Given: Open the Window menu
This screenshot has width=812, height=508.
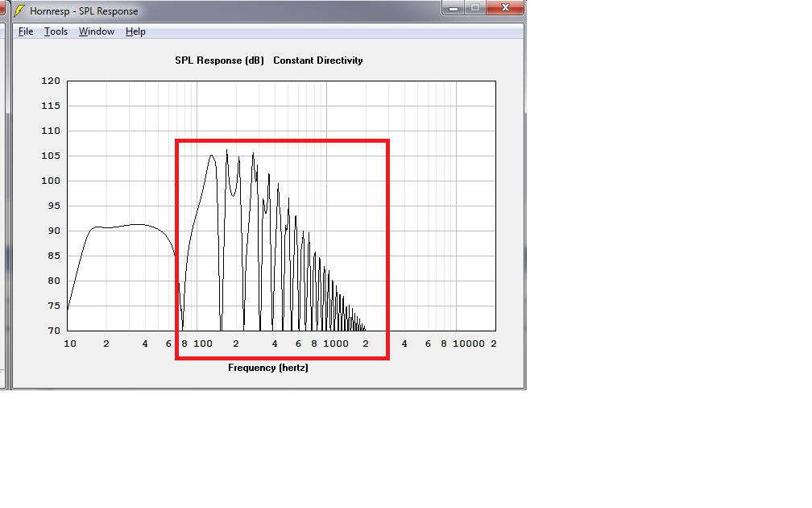Looking at the screenshot, I should click(97, 31).
